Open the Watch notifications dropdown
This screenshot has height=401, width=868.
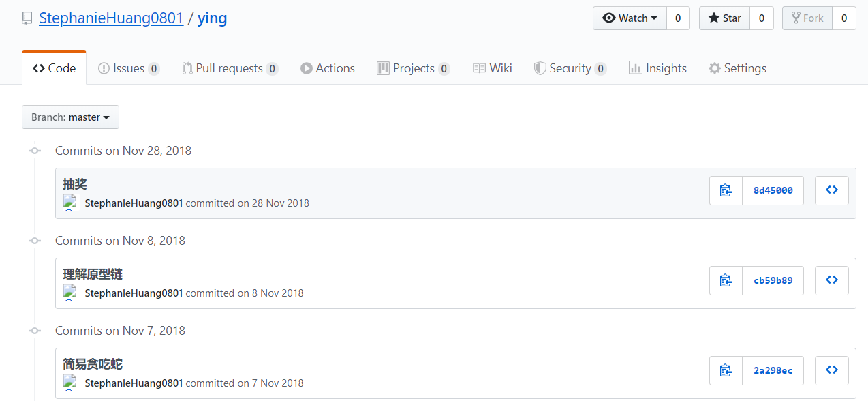630,18
